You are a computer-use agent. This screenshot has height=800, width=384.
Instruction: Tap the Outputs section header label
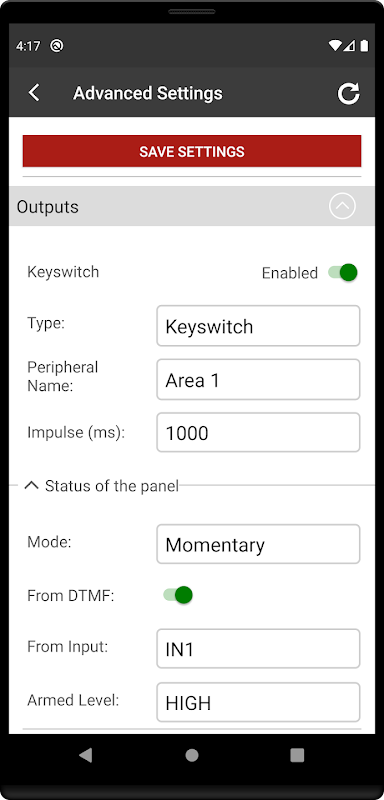pos(48,207)
